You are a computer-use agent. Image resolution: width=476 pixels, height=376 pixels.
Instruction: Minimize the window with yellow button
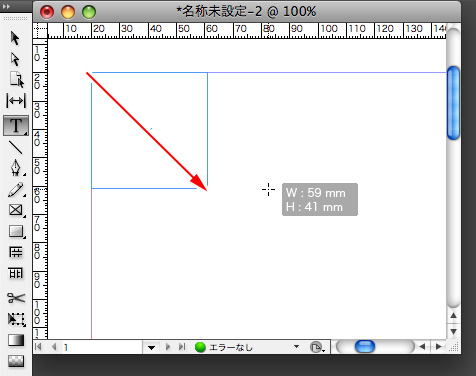coord(68,12)
